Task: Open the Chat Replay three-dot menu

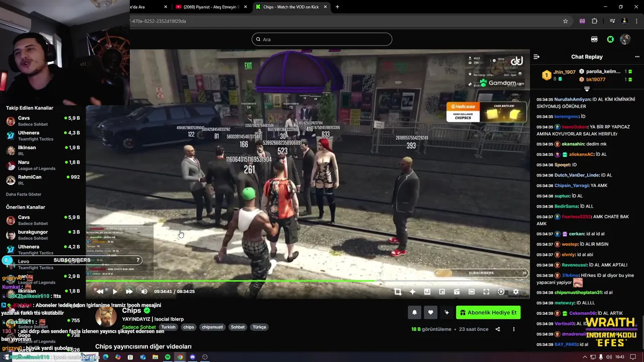Action: point(637,57)
